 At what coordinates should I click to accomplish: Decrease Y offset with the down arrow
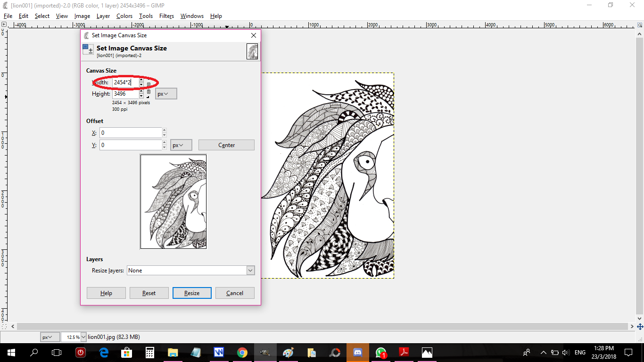(164, 148)
